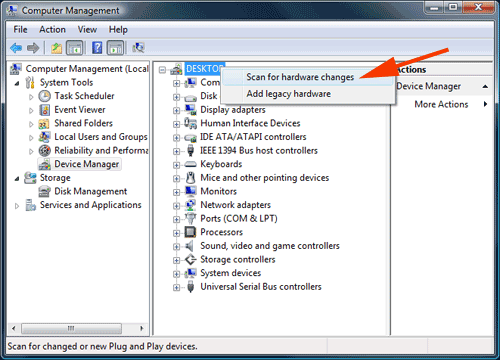Click the blue Help question mark icon
Screen dimensions: 500x360
click(x=97, y=48)
